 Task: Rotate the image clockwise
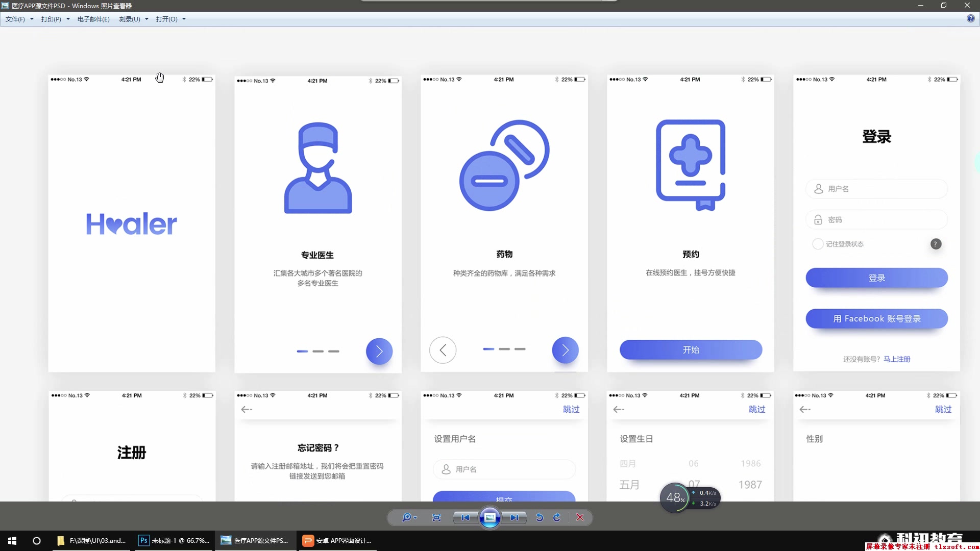(x=557, y=517)
